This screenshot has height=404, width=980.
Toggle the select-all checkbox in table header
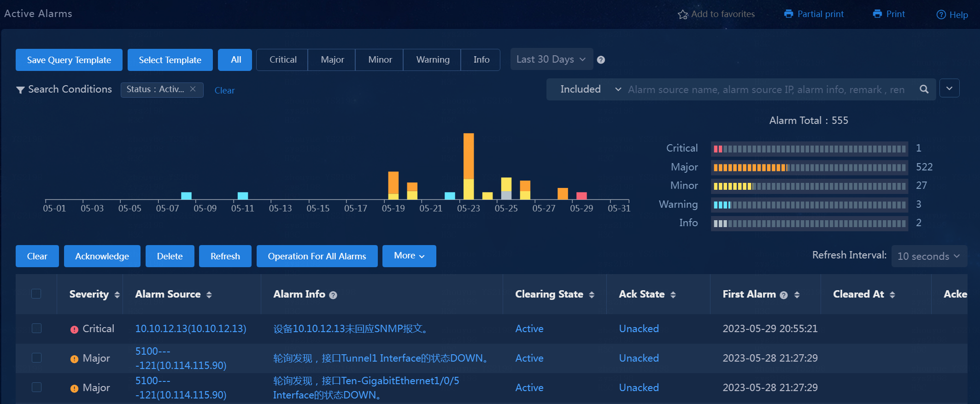tap(36, 293)
